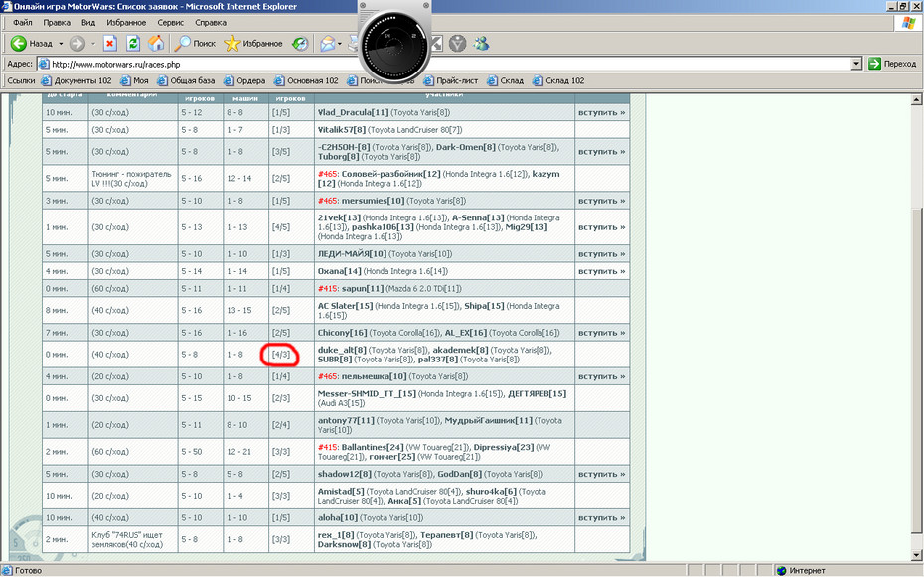This screenshot has height=577, width=924.
Task: Open the Правка menu
Action: (x=57, y=23)
